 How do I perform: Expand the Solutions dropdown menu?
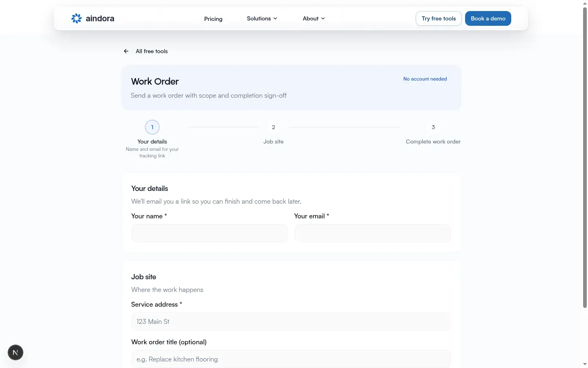262,18
